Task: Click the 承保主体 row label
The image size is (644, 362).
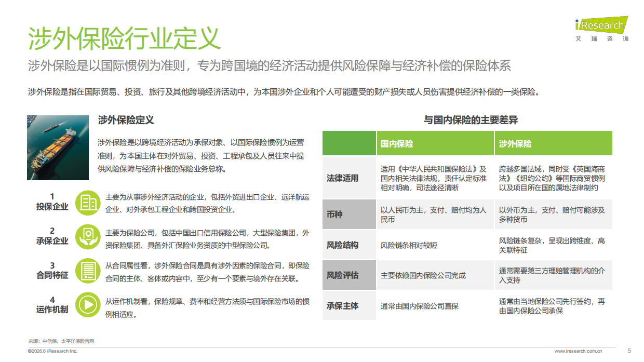Action: (x=348, y=306)
